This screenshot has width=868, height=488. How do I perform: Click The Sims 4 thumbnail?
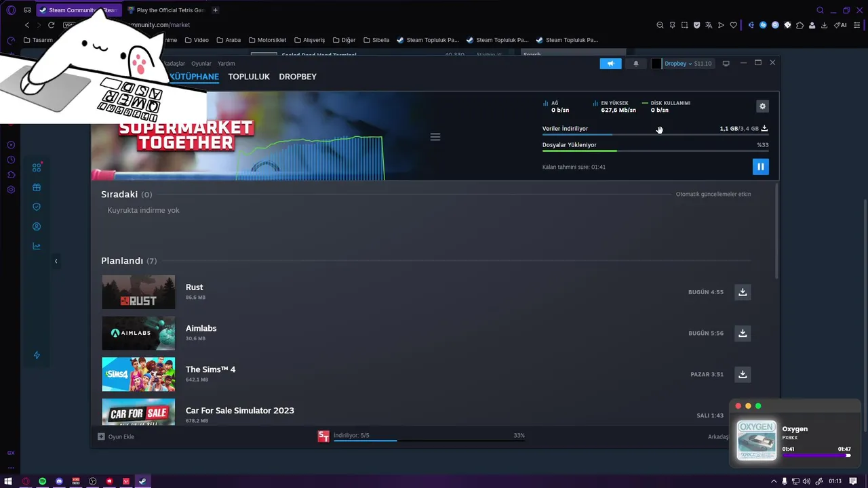138,374
